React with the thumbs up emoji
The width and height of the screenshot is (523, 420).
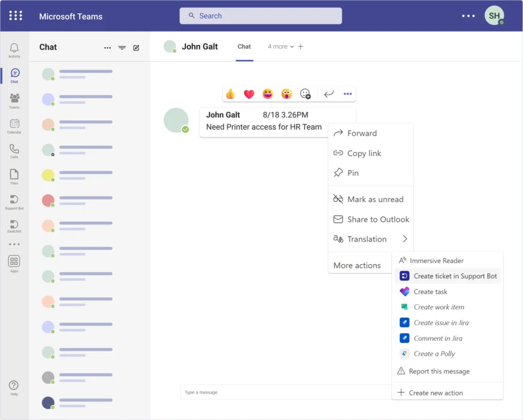click(x=230, y=94)
